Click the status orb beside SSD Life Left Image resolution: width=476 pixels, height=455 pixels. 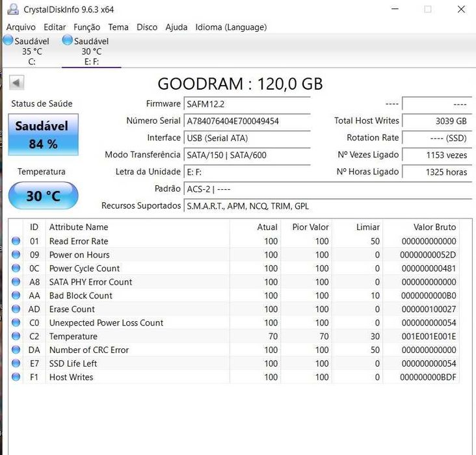16,363
